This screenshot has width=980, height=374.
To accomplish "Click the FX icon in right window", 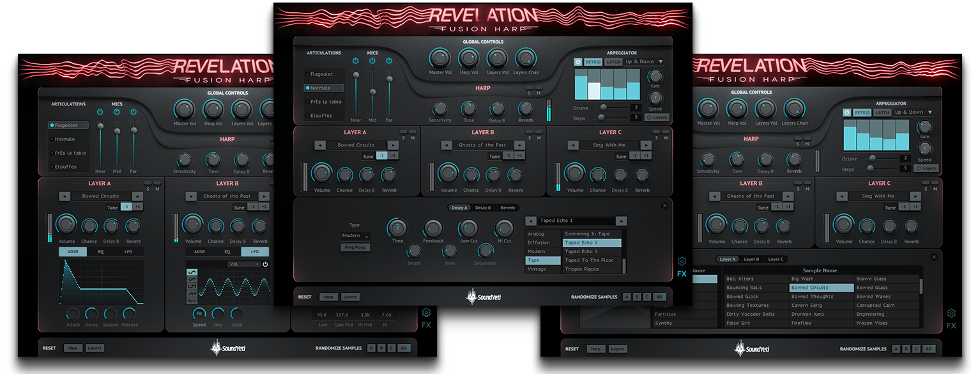I will (951, 325).
